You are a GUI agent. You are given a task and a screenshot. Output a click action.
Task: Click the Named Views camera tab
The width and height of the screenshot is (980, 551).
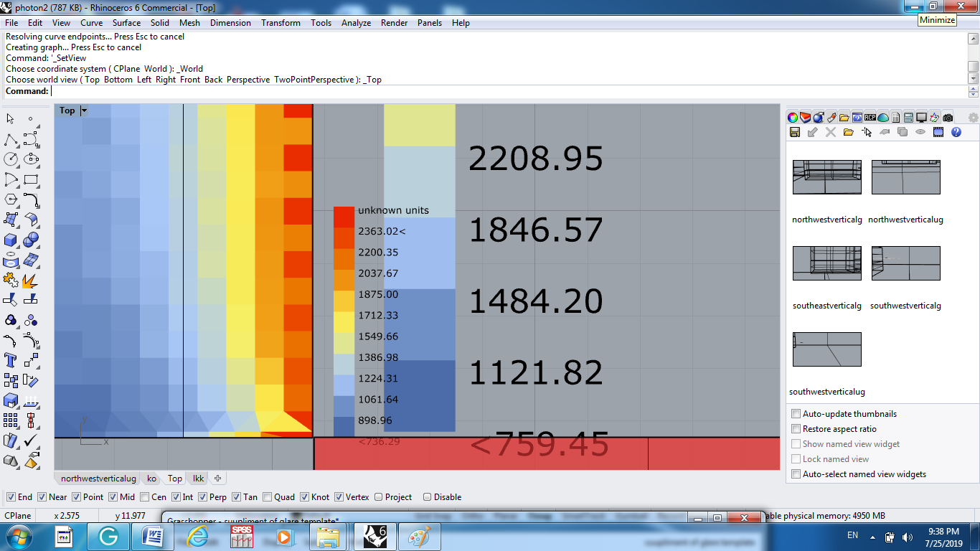(948, 118)
